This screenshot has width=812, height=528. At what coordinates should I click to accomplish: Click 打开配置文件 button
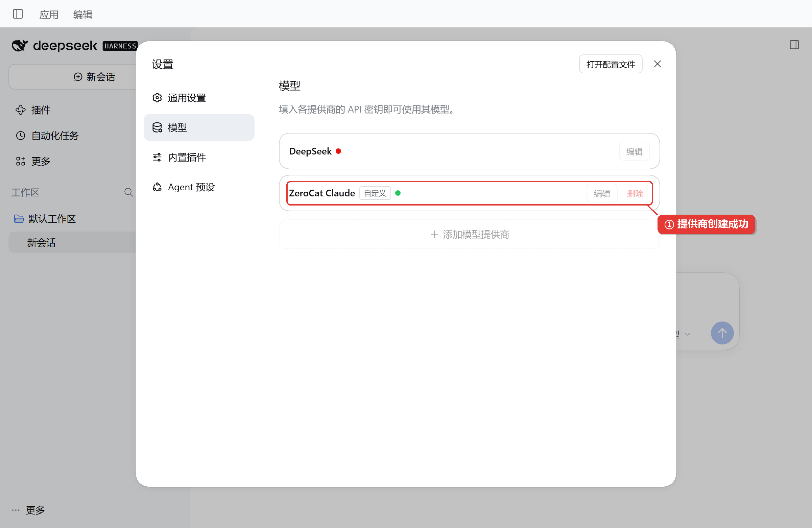click(x=611, y=64)
